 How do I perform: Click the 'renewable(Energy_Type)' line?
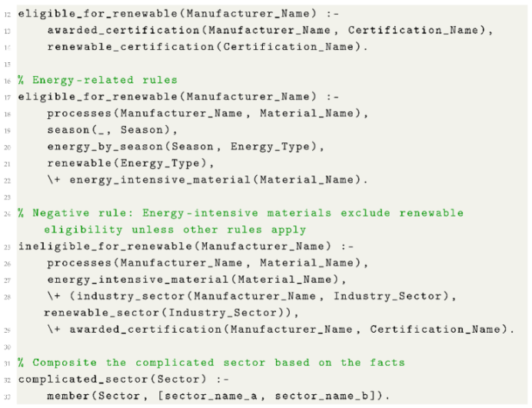point(123,162)
